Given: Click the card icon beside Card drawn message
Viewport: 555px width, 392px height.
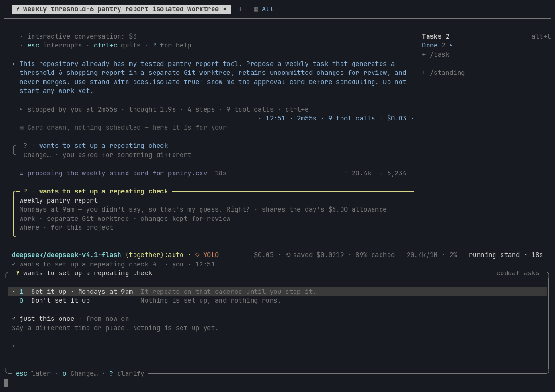Looking at the screenshot, I should 21,128.
